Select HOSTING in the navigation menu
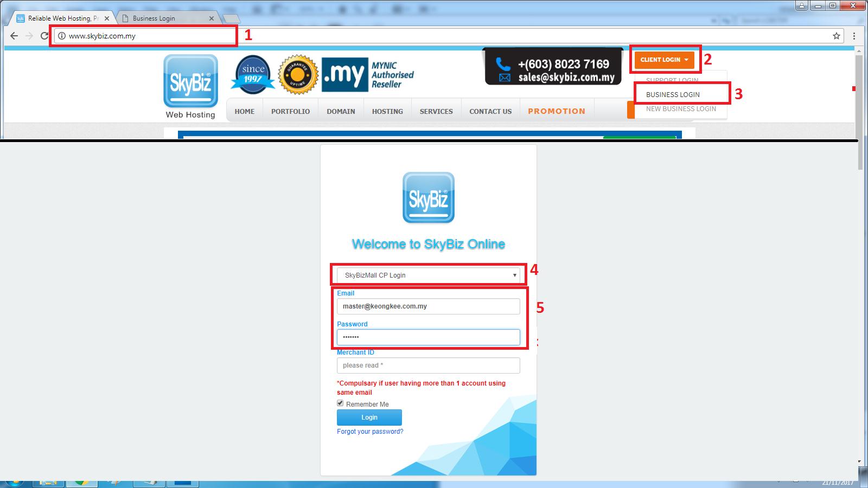The image size is (868, 488). [387, 111]
